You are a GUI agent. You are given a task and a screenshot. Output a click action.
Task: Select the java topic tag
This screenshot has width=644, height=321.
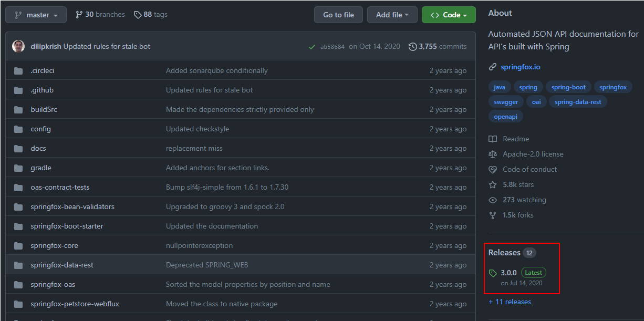tap(500, 87)
